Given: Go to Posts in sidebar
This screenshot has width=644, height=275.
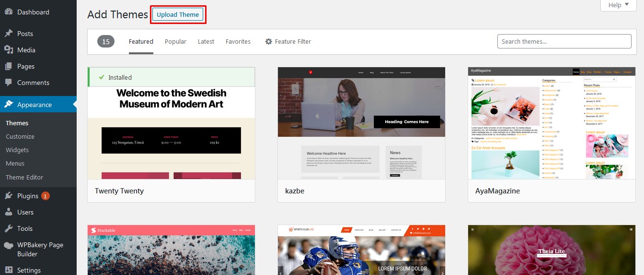Looking at the screenshot, I should (x=38, y=34).
